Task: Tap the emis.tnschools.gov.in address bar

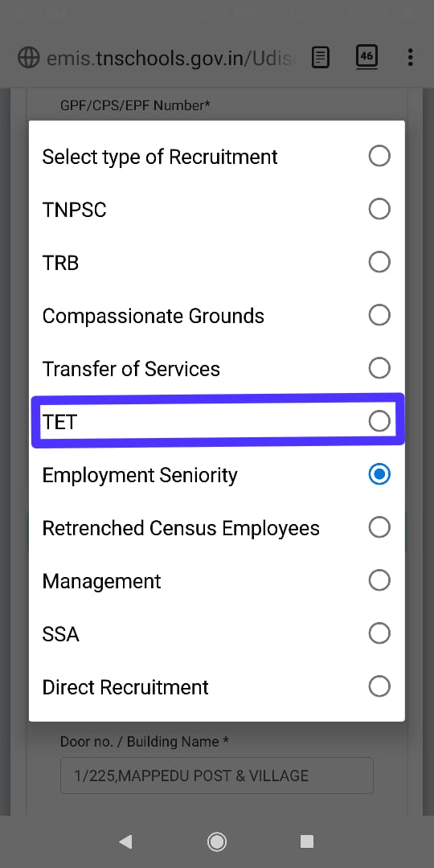Action: click(168, 58)
